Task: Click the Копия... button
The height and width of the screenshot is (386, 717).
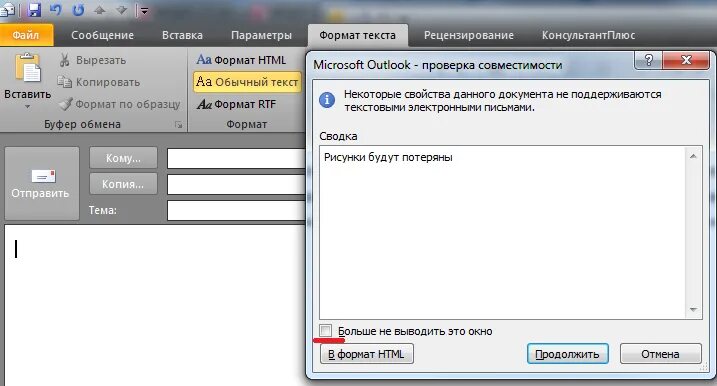Action: [123, 184]
